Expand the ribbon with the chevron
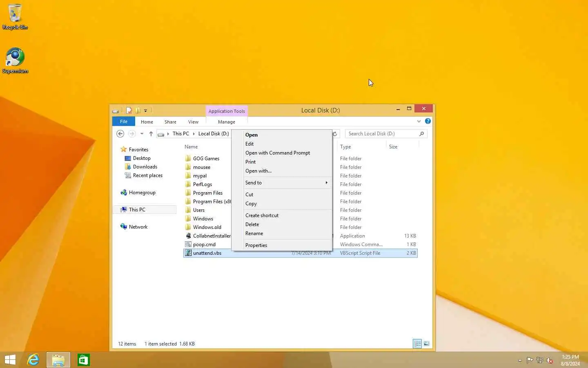 click(x=419, y=121)
